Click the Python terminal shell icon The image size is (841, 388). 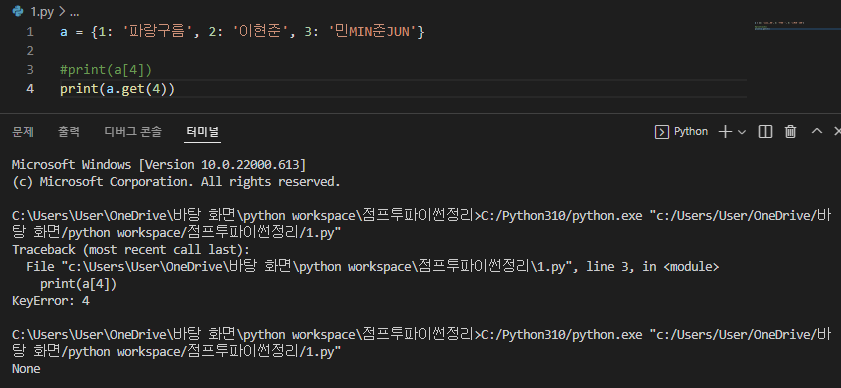pyautogui.click(x=662, y=132)
